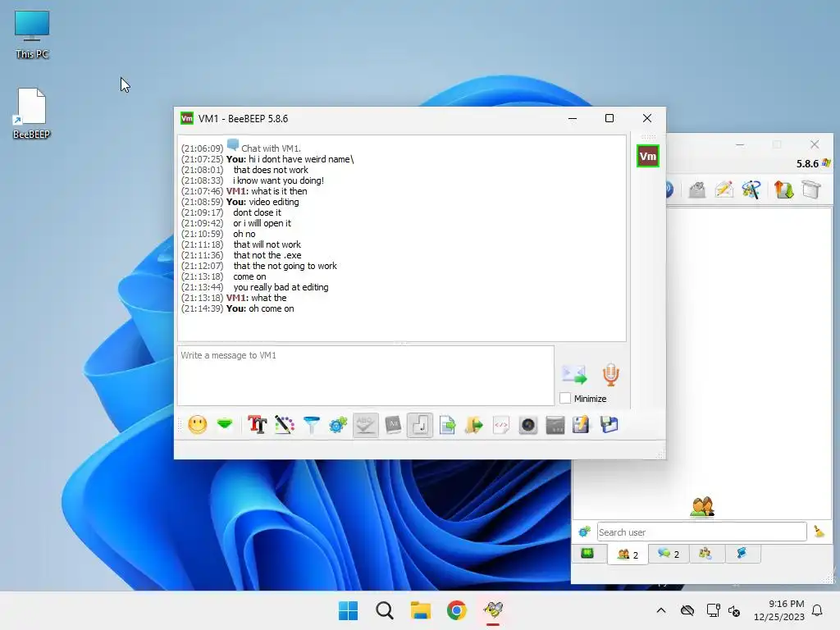The image size is (840, 630).
Task: Select the BeeBEEP desktop shortcut
Action: pyautogui.click(x=32, y=113)
